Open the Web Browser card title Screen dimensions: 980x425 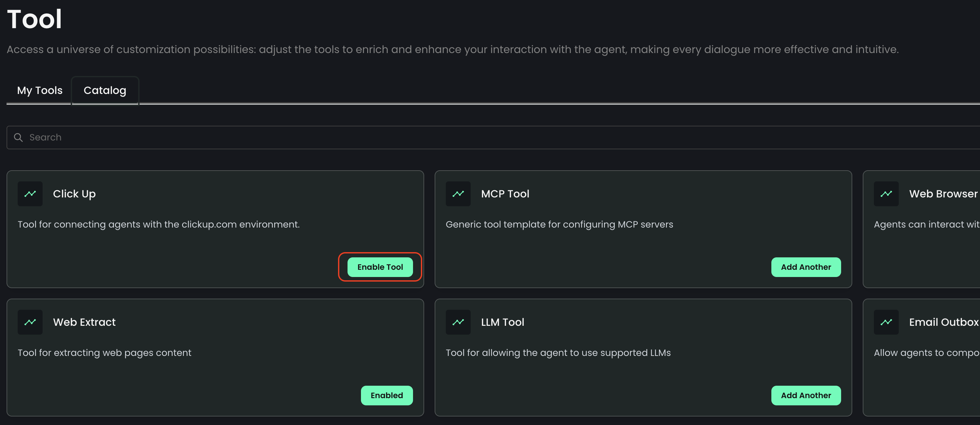[943, 194]
